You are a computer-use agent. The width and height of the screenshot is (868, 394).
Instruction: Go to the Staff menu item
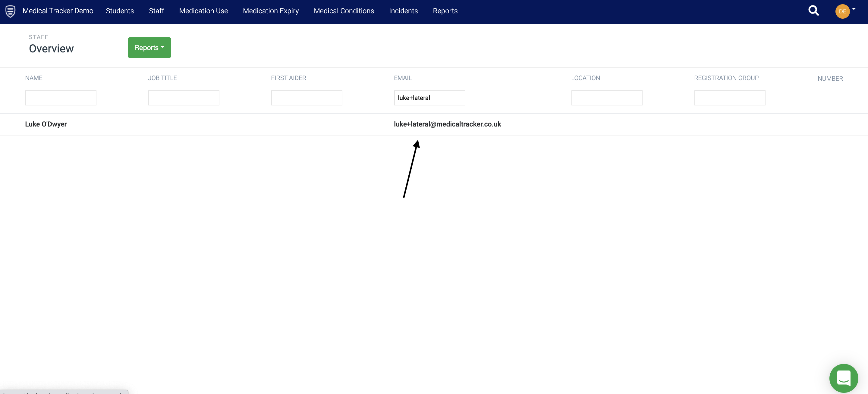pos(156,11)
